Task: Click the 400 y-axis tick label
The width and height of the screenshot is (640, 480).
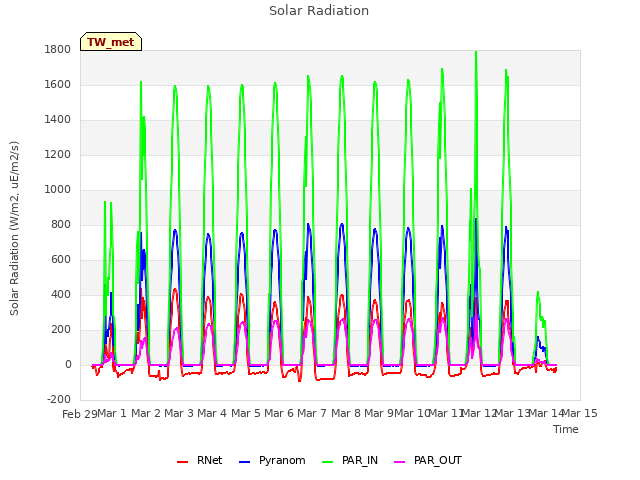Action: [61, 295]
